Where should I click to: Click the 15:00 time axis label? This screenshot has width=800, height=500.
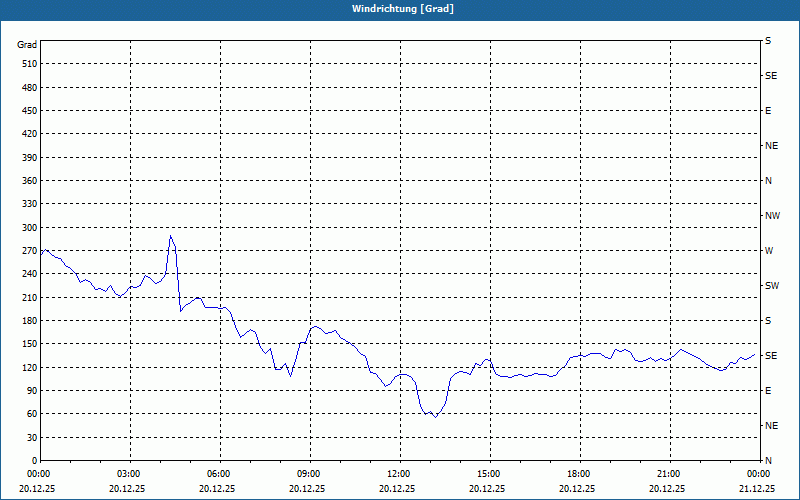point(489,474)
